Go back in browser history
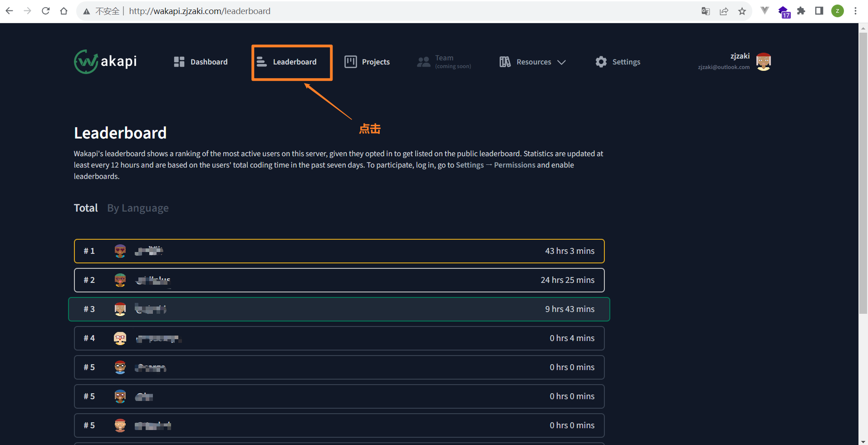The width and height of the screenshot is (868, 445). (10, 11)
